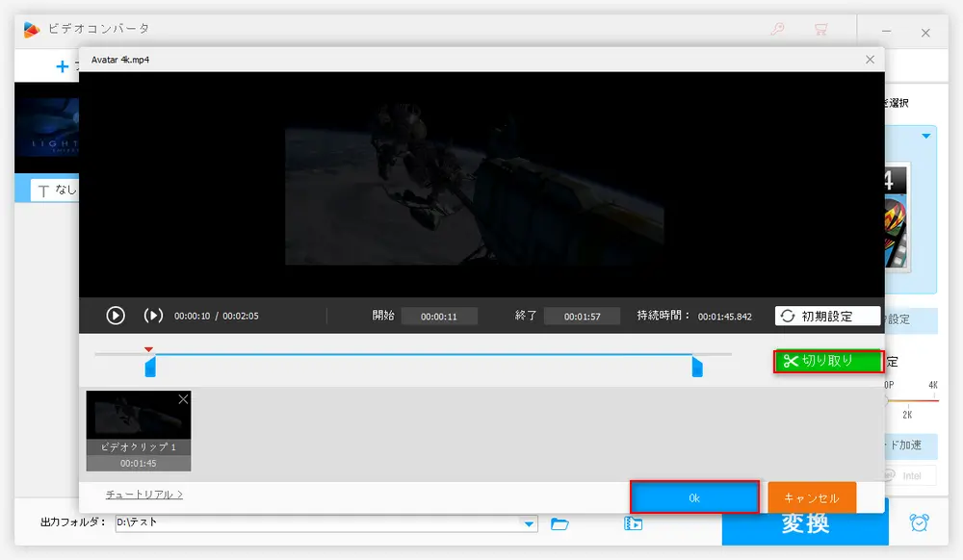Click the scissors 切り取り trim button
Screen dimensions: 963x560
[x=828, y=361]
